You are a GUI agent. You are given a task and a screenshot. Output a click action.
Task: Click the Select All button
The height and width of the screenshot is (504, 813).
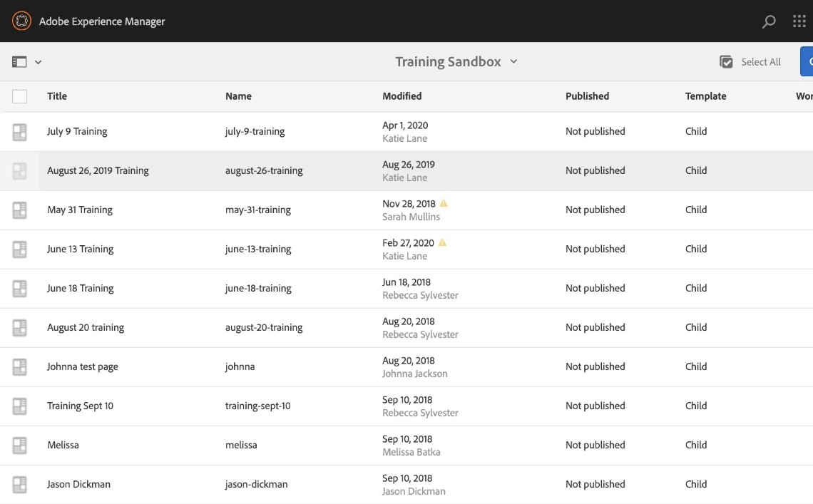click(750, 62)
